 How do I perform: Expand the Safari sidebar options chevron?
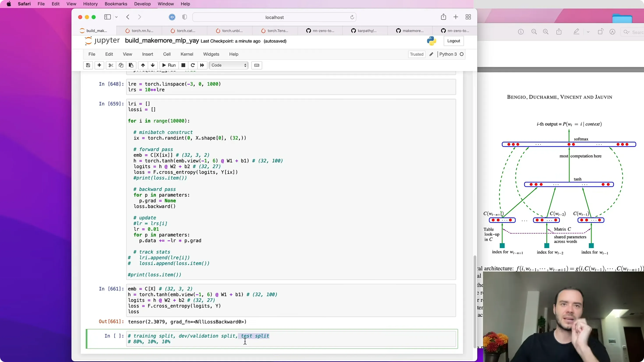116,17
